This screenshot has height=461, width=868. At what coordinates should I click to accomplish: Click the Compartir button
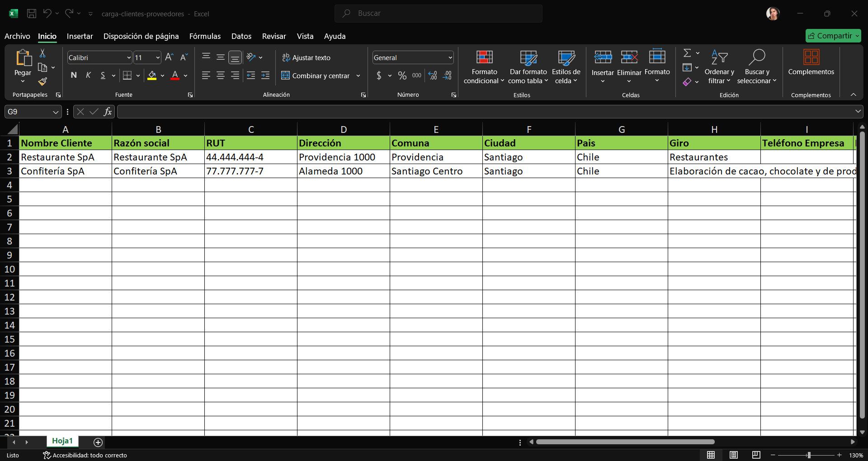[833, 36]
